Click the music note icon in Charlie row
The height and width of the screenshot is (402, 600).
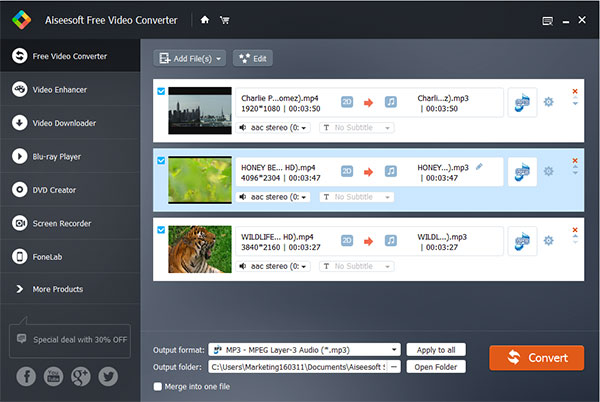[391, 102]
